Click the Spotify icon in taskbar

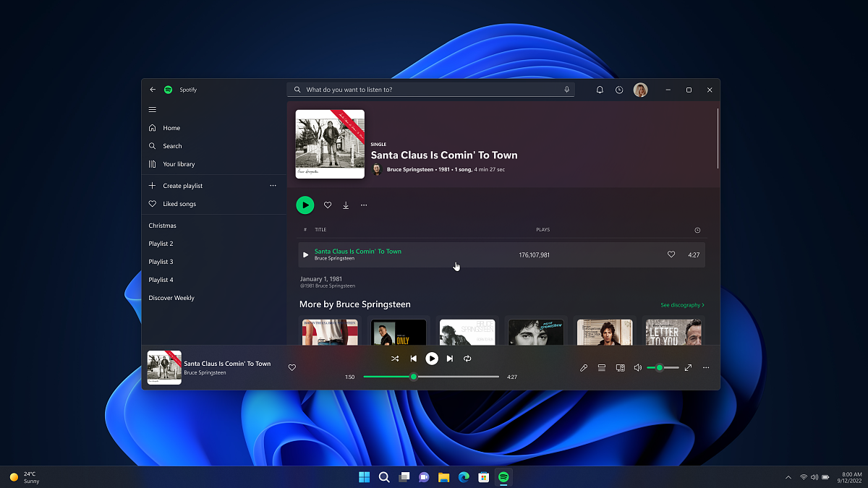coord(503,477)
